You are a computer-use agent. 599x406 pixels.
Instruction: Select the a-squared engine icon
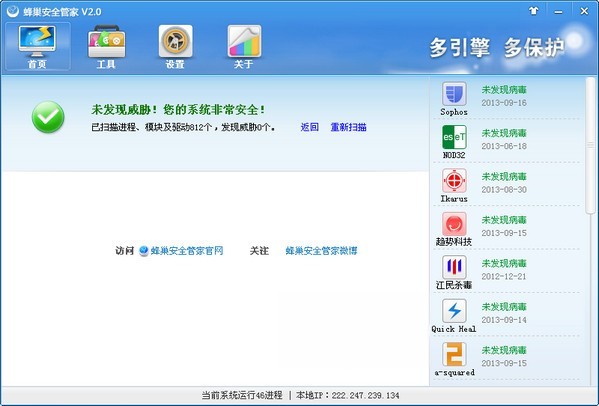coord(454,354)
